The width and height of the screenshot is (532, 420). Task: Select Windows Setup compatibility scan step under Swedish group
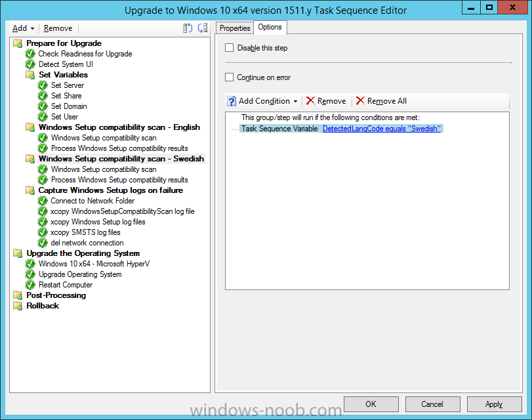[104, 169]
